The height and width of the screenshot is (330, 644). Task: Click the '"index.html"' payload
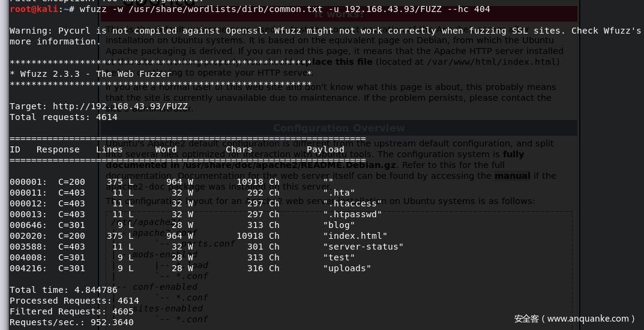355,236
